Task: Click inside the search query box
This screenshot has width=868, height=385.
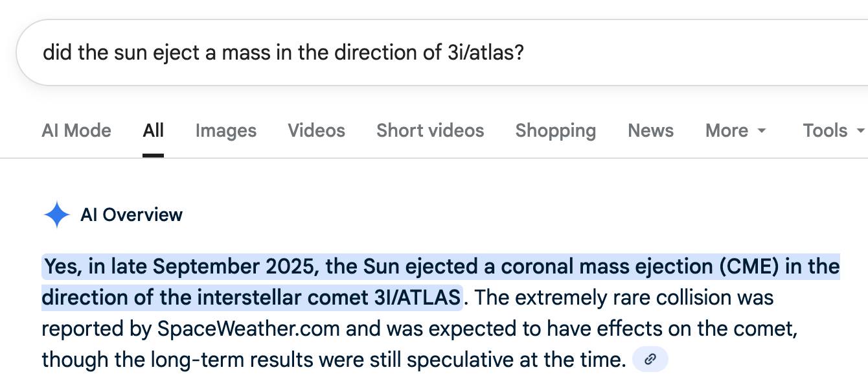Action: point(389,52)
